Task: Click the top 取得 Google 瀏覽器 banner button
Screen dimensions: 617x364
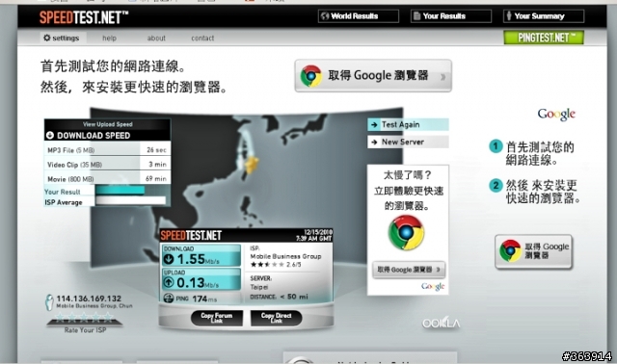Action: 373,75
